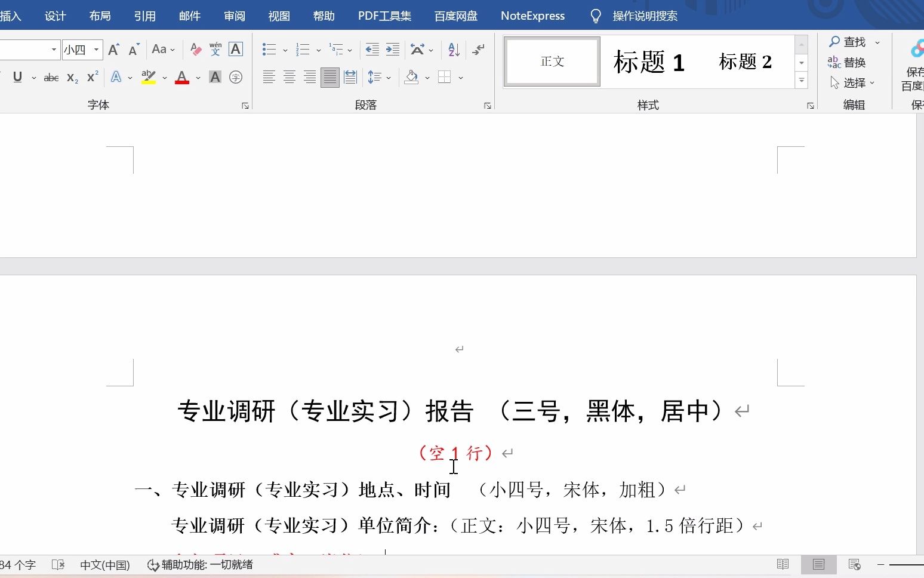Sort paragraphs with A-Z icon
The height and width of the screenshot is (578, 924).
pos(454,50)
